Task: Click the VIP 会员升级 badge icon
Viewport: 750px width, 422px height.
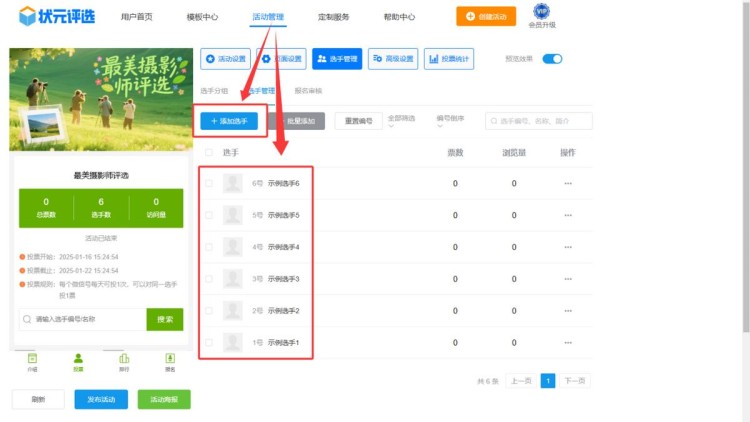Action: (x=542, y=11)
